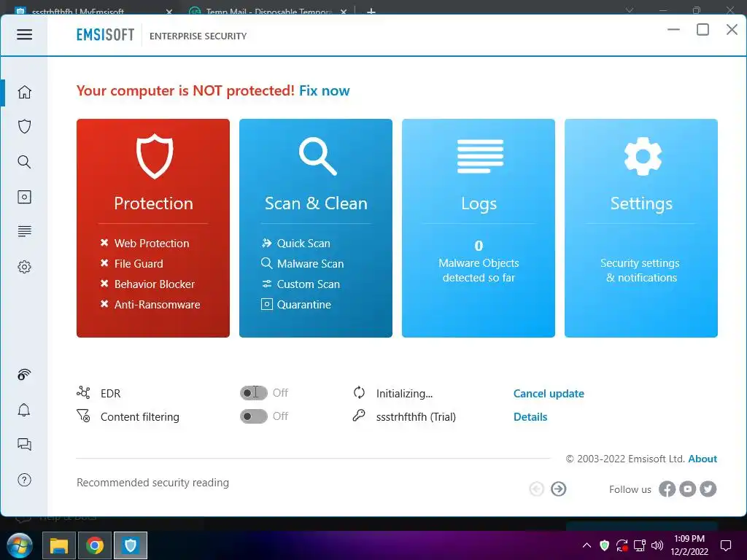Open Logs lines icon in sidebar
The width and height of the screenshot is (747, 560).
[24, 231]
